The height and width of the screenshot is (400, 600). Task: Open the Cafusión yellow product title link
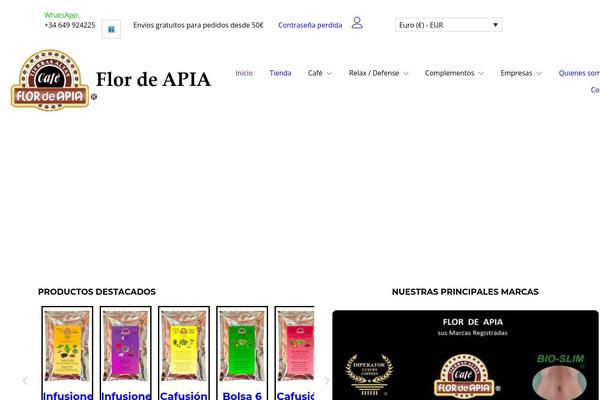[x=184, y=395]
